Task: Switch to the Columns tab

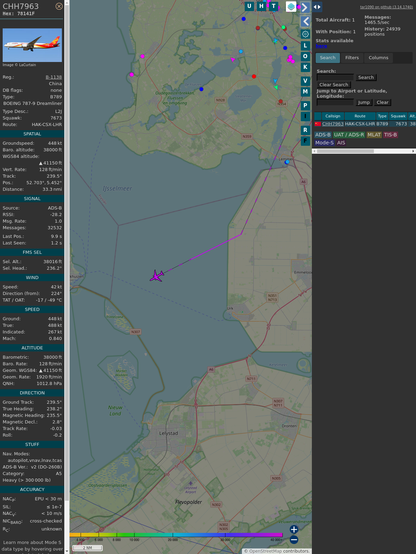Action: point(378,58)
